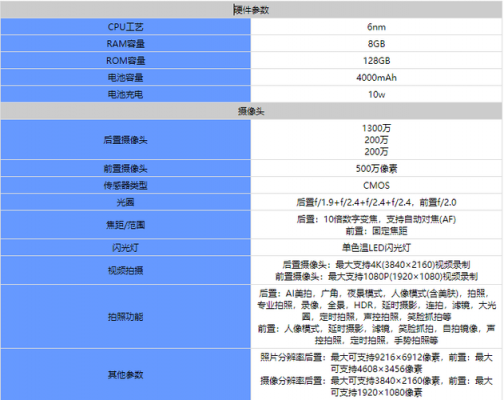The image size is (504, 400).
Task: Select the 10w charging value
Action: [376, 94]
